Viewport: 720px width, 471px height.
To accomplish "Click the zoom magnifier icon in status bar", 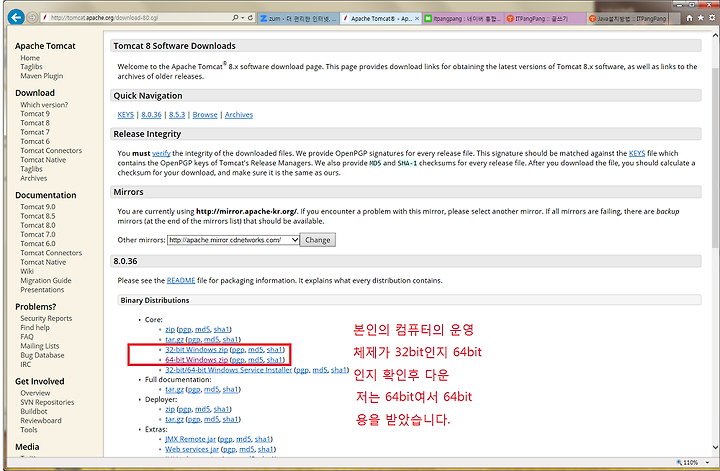I will coord(679,462).
